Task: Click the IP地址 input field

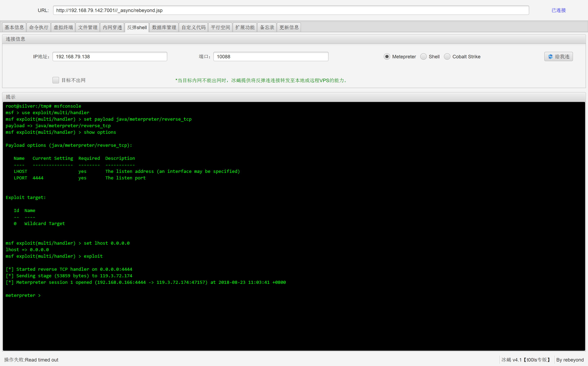Action: tap(110, 57)
